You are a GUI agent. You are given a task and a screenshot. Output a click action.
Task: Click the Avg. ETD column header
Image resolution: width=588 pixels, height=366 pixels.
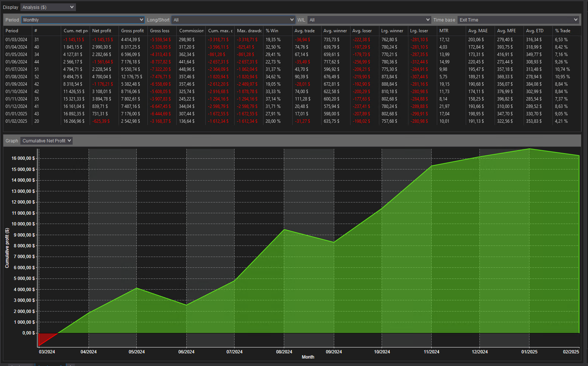pyautogui.click(x=538, y=31)
